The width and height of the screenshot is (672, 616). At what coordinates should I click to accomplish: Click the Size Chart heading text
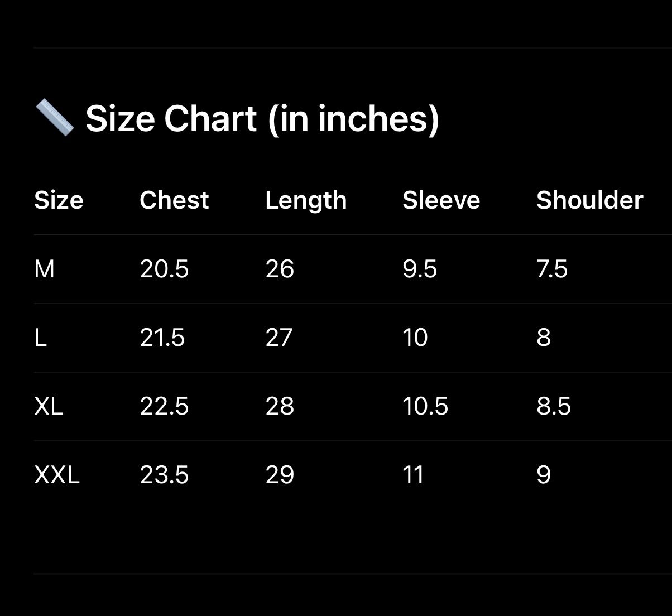point(262,119)
